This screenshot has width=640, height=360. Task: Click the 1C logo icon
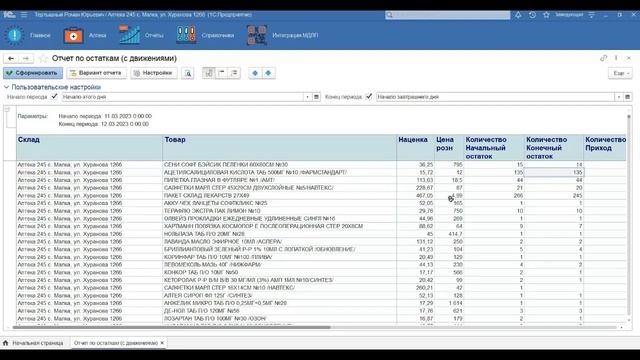(9, 15)
